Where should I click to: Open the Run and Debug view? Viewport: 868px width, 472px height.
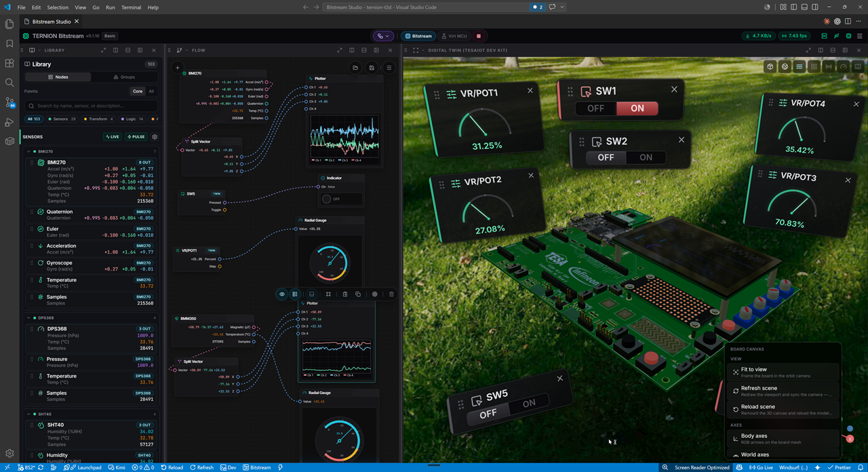pyautogui.click(x=9, y=122)
